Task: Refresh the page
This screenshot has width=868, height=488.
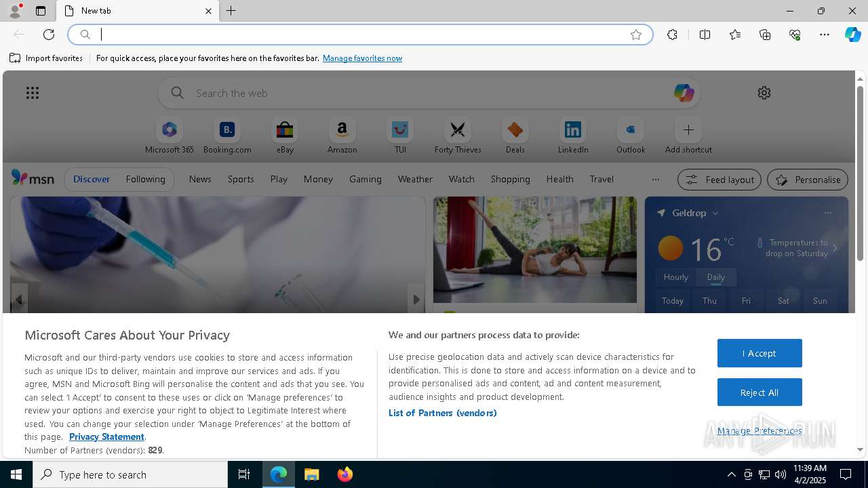Action: [x=49, y=35]
